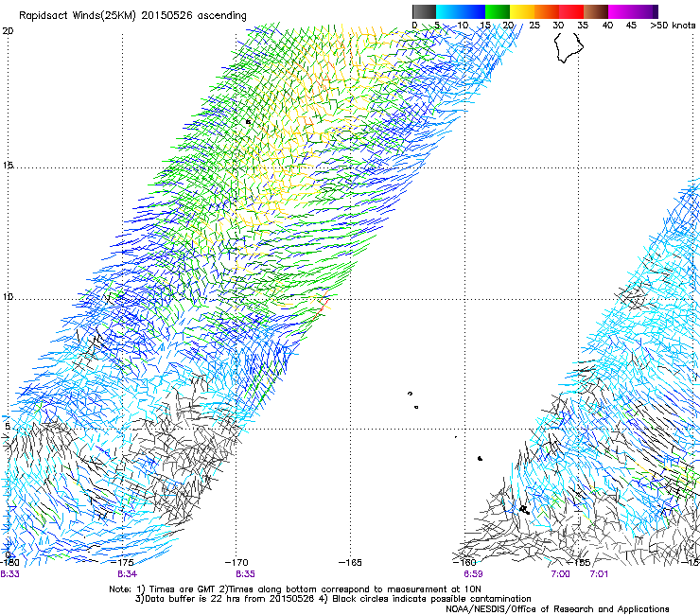Click the longitude label '-160'
The width and height of the screenshot is (700, 615).
[x=464, y=563]
